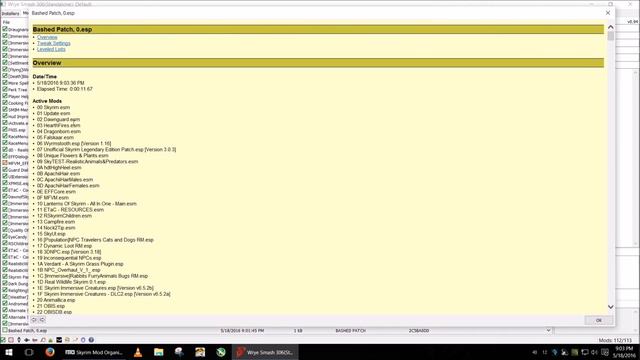Select the '15 SkyUI.esp' entry

point(51,234)
